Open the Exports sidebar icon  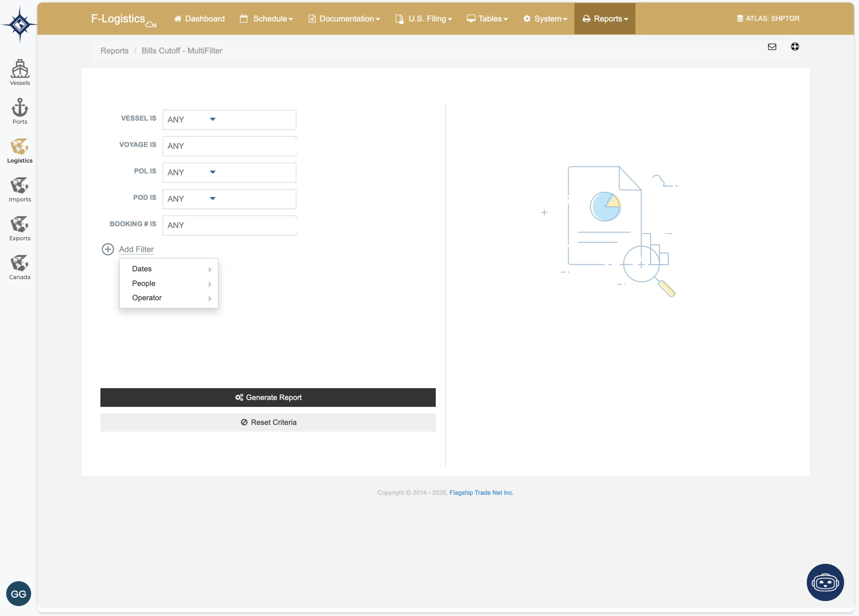[20, 228]
